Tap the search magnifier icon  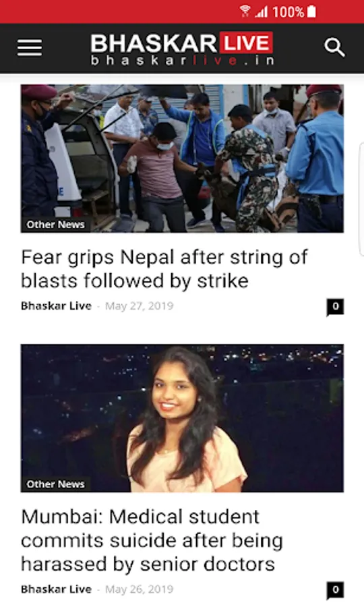[x=334, y=48]
